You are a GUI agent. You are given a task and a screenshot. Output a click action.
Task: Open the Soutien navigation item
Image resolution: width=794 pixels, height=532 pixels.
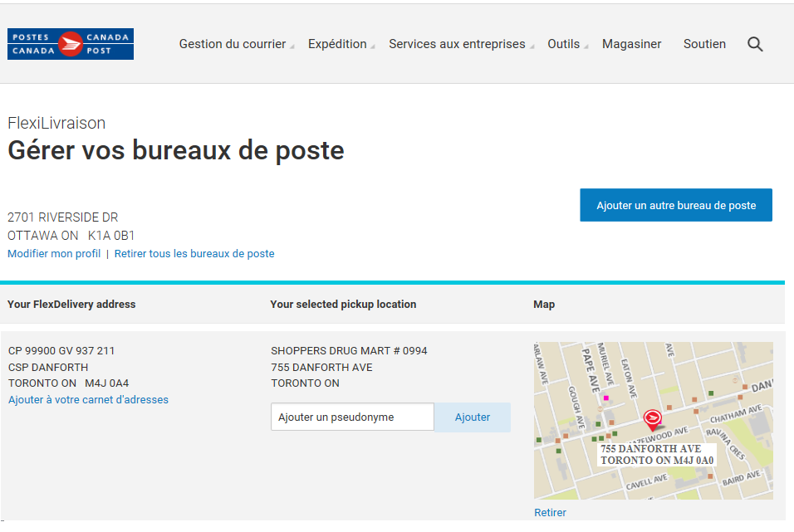[x=704, y=44]
